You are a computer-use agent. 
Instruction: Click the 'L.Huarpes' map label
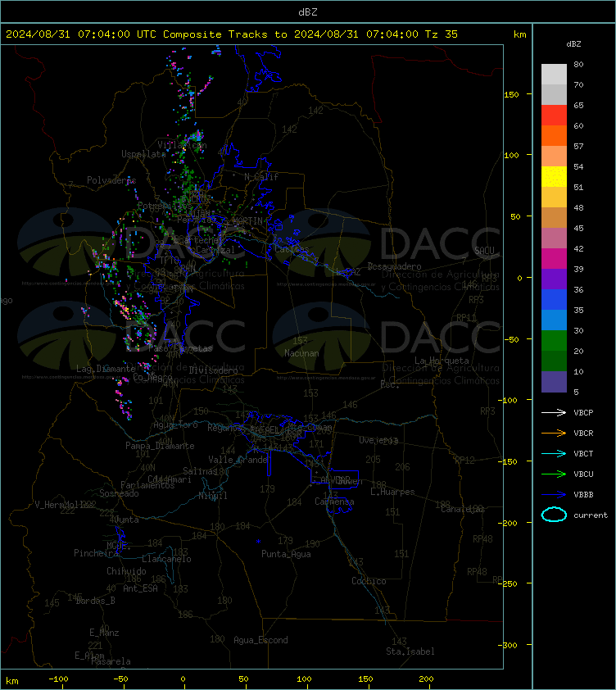(x=392, y=492)
